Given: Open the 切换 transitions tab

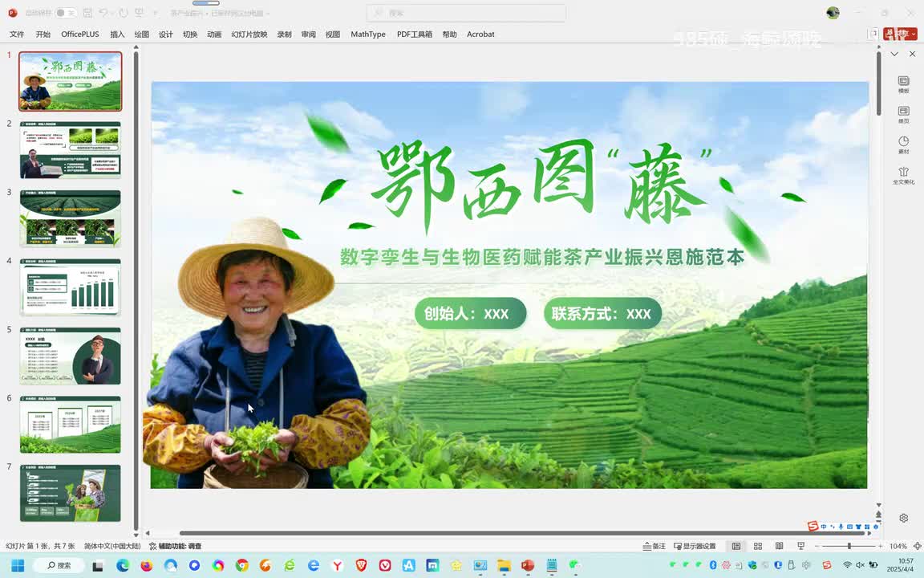Looking at the screenshot, I should click(x=190, y=35).
